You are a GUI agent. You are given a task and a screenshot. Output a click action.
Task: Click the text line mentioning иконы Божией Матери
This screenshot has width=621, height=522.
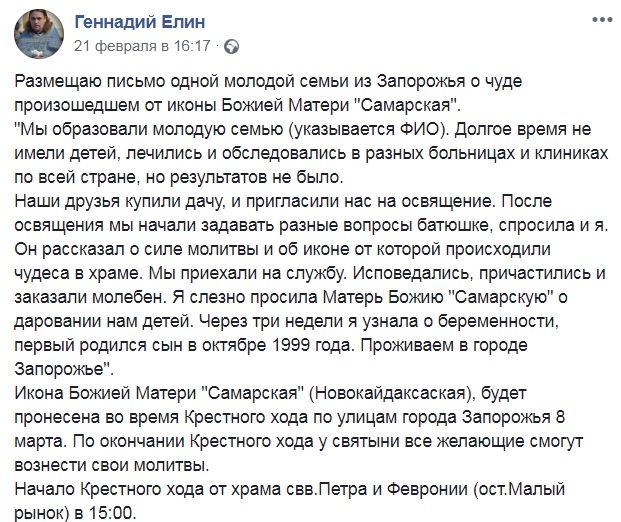[238, 105]
